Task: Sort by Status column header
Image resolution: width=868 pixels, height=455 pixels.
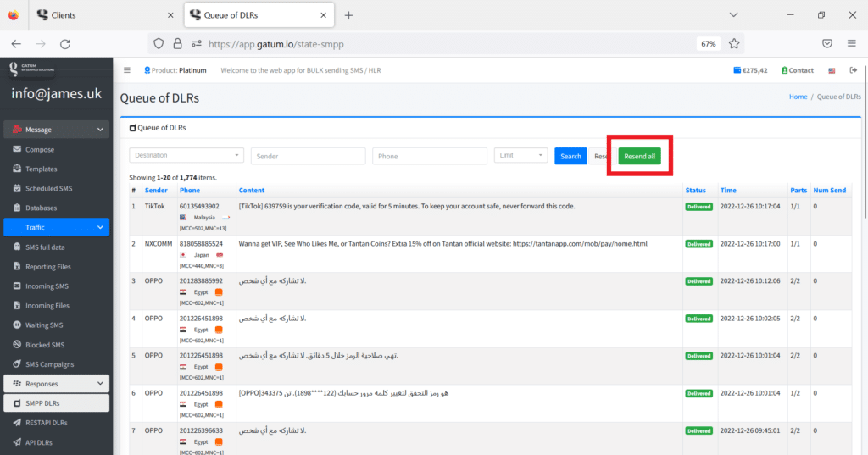Action: point(695,190)
